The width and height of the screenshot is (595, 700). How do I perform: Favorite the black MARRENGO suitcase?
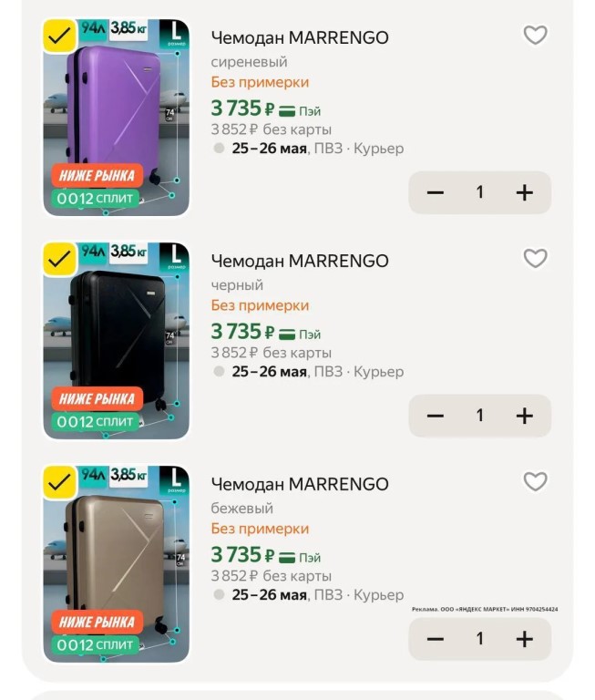click(x=535, y=259)
